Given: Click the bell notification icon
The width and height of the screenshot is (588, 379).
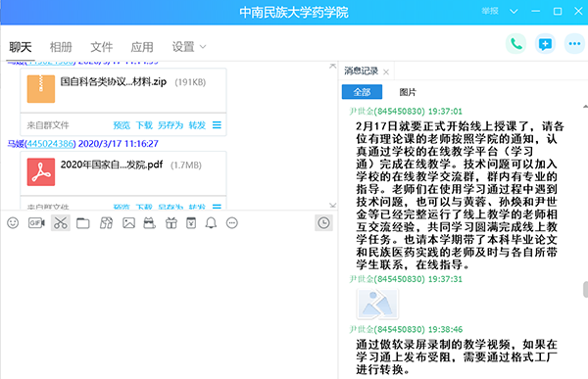Looking at the screenshot, I should [211, 223].
